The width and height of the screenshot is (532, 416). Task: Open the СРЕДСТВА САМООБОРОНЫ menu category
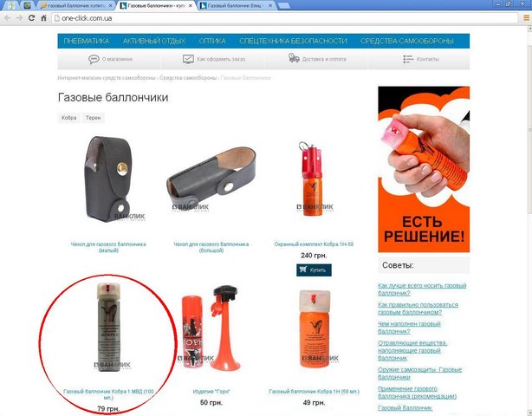(407, 41)
